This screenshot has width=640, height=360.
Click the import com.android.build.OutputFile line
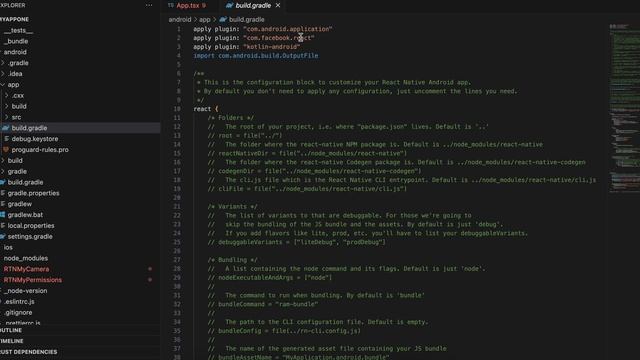tap(256, 56)
